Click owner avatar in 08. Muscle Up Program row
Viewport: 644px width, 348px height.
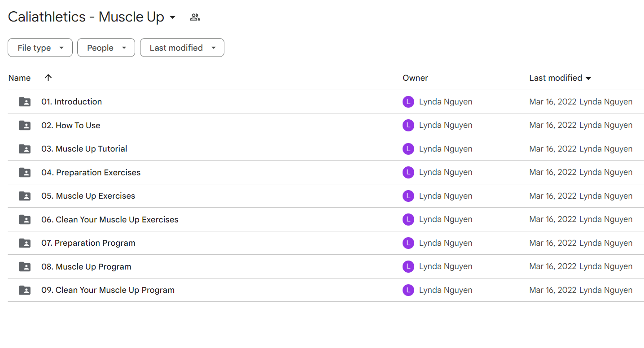pos(408,266)
